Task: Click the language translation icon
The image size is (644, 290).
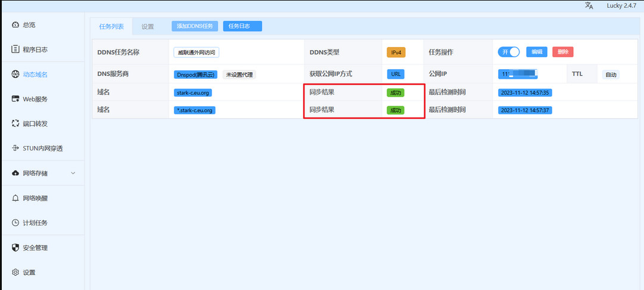Action: coord(589,5)
